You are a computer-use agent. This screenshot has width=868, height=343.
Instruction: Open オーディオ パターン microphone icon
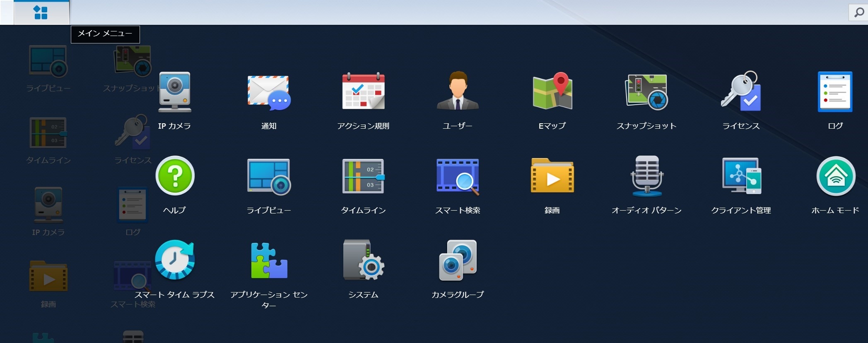pyautogui.click(x=646, y=176)
